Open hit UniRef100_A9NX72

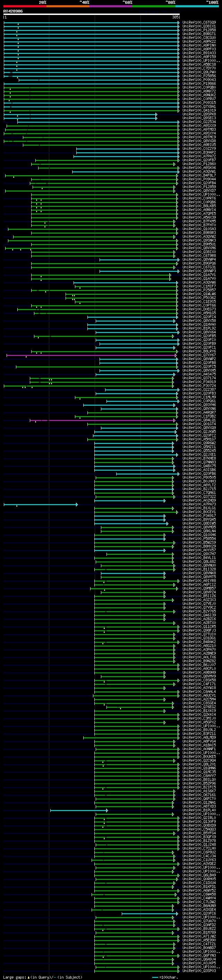199,91
